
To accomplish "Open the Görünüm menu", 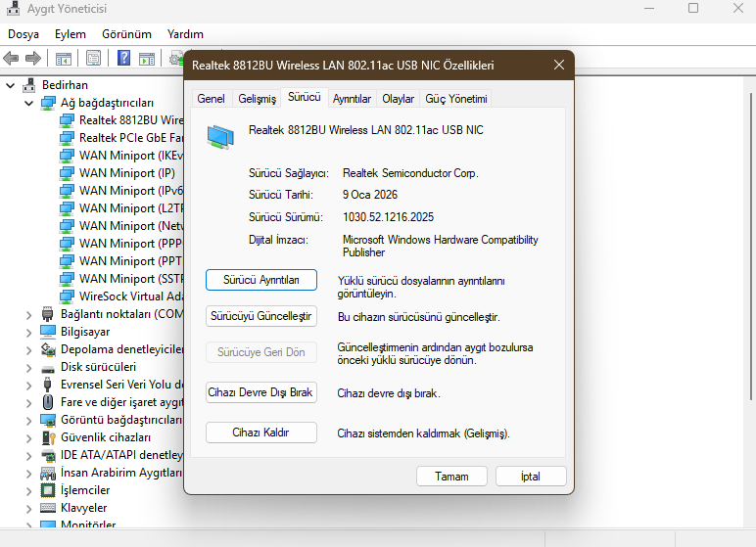I will tap(126, 34).
